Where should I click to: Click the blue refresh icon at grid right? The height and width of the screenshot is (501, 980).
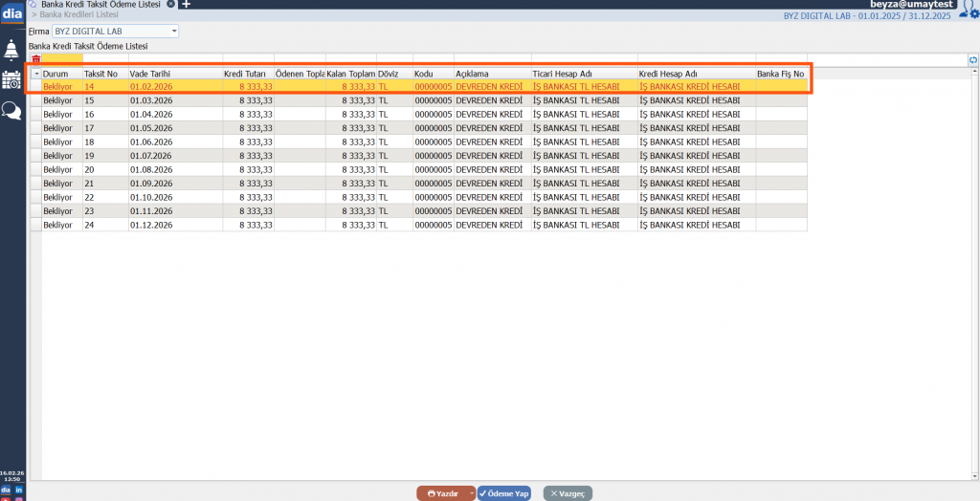coord(973,60)
